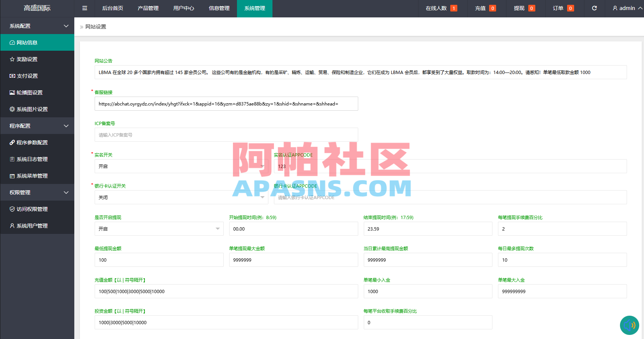Click the 充值金额 amounts field
Image resolution: width=644 pixels, height=339 pixels.
(x=226, y=291)
